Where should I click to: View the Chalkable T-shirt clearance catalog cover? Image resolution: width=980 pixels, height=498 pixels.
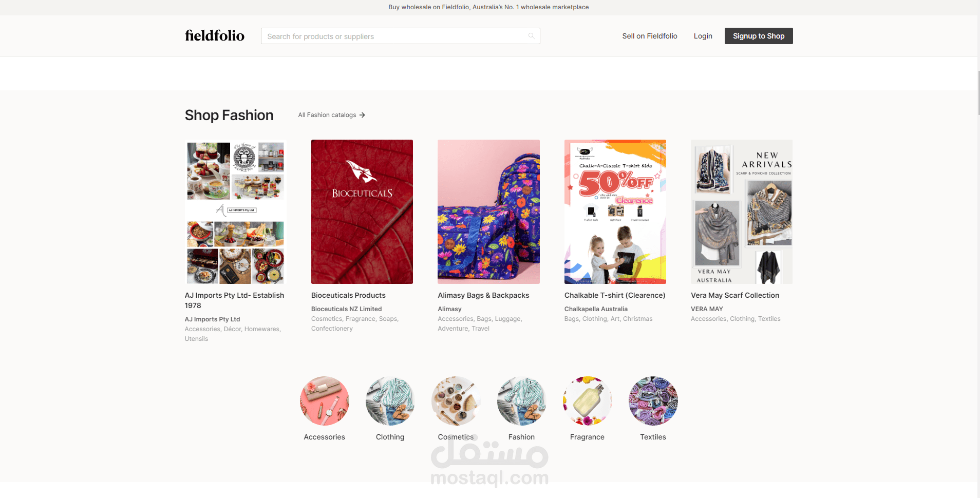pos(615,212)
